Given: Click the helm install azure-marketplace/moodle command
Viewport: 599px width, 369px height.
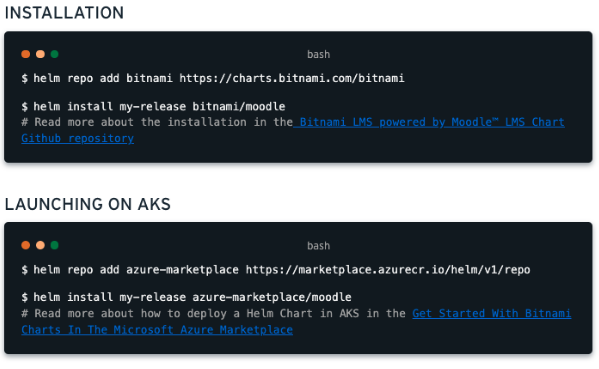Looking at the screenshot, I should (x=186, y=297).
